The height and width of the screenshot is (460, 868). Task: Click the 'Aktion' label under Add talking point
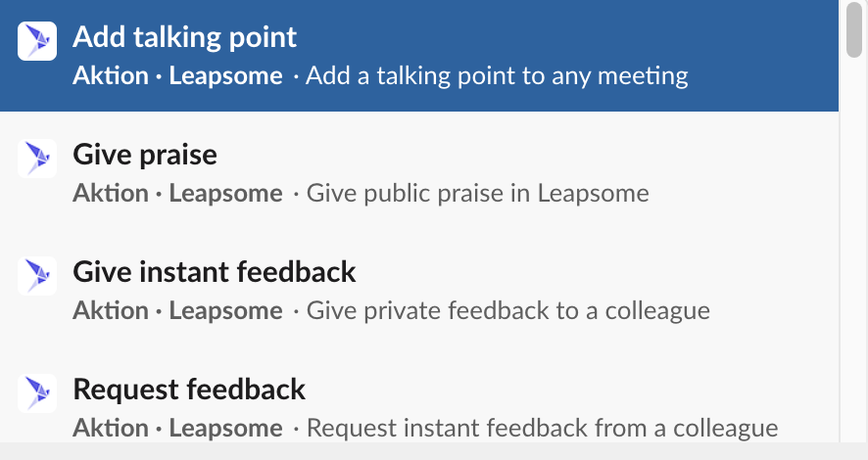click(110, 75)
